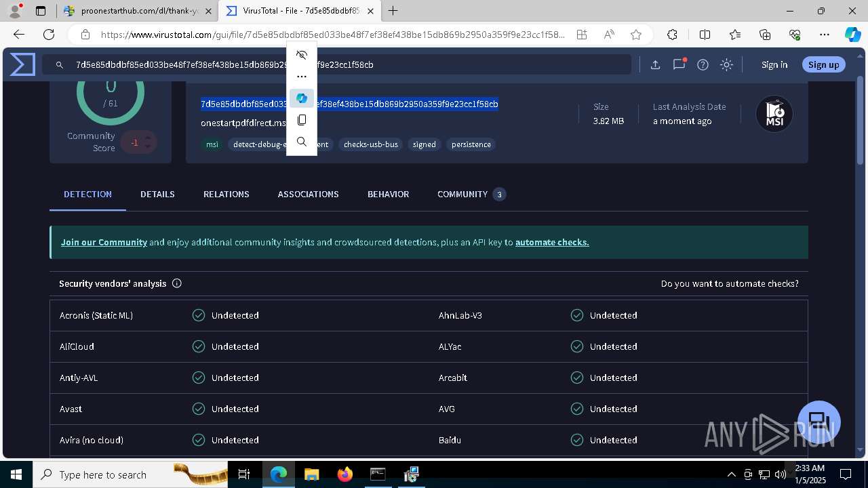
Task: Switch to the DETAILS tab
Action: 157,195
